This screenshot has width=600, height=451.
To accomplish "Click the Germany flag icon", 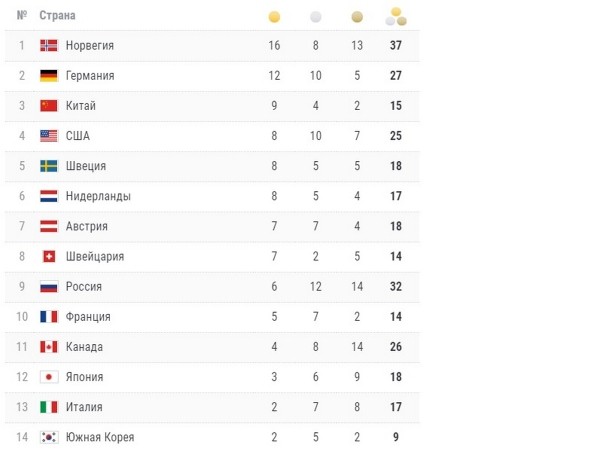I will (x=48, y=76).
